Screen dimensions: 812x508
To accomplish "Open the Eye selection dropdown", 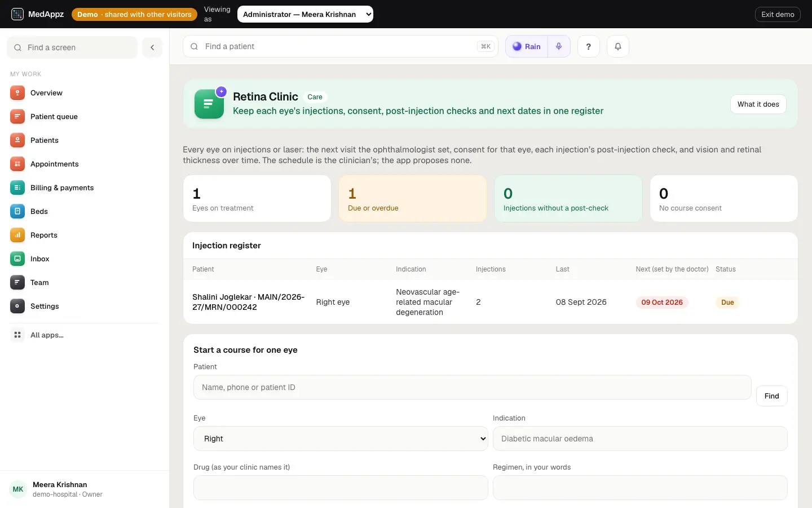I will (341, 439).
